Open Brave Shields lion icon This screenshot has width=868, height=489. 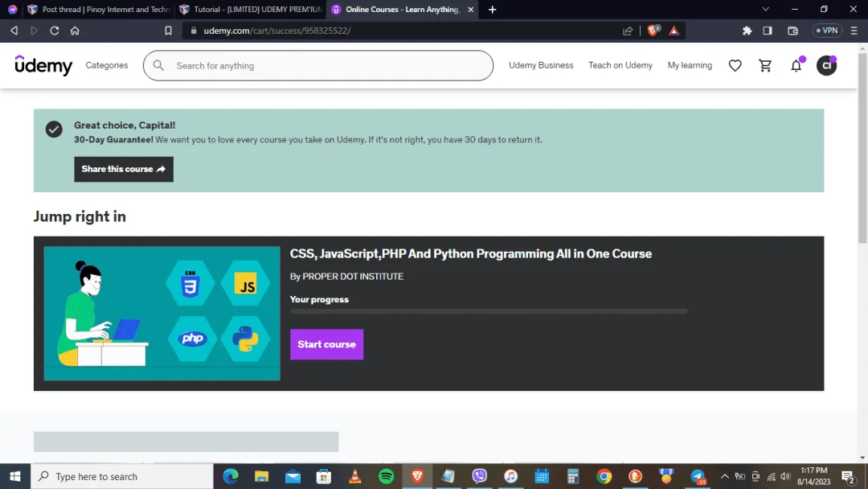click(x=653, y=31)
